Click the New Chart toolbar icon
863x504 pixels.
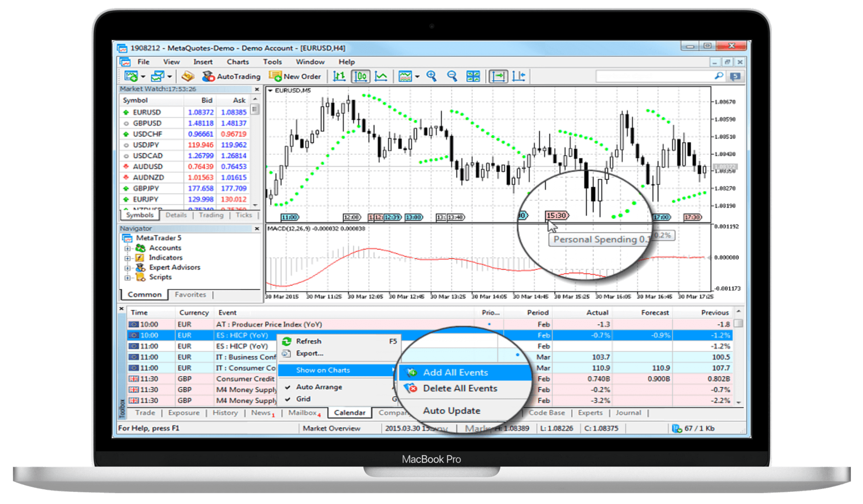(x=131, y=76)
